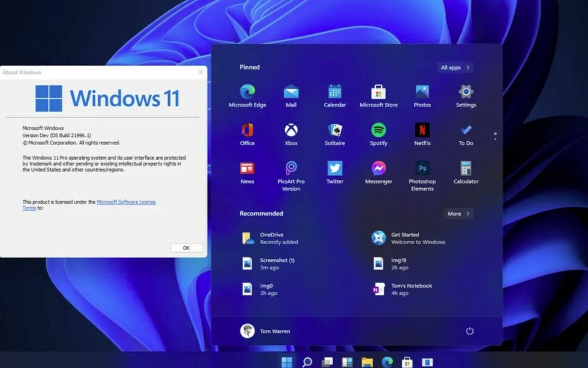Launch the Mail app
Screen dimensions: 588x368
coord(291,96)
